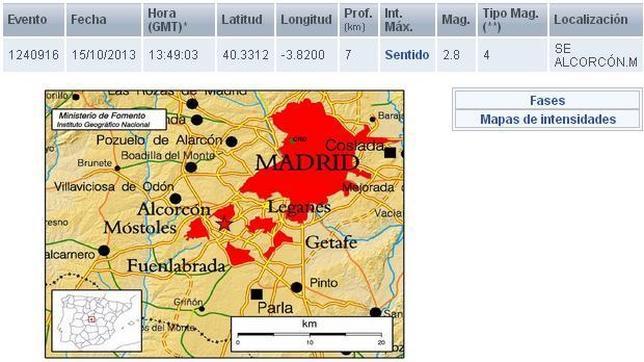Image resolution: width=644 pixels, height=362 pixels.
Task: Click the MADRID label on the map
Action: pos(307,163)
